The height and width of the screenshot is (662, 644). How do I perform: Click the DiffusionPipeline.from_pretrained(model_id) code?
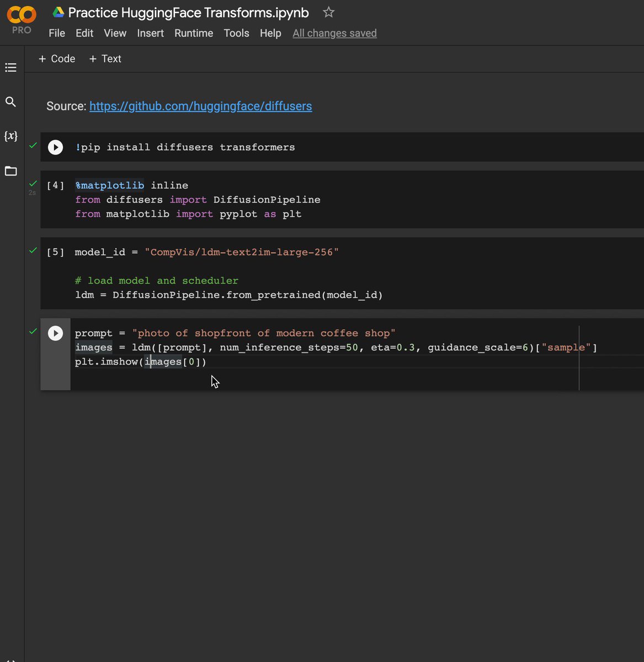point(248,295)
